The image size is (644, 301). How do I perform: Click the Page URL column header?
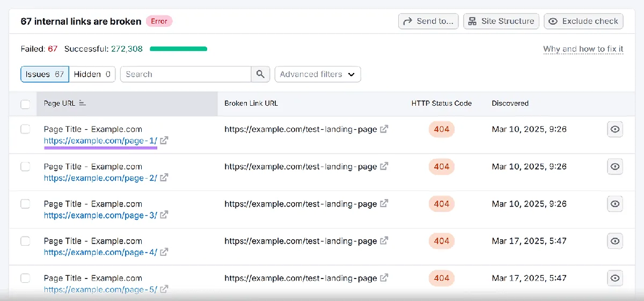click(127, 103)
